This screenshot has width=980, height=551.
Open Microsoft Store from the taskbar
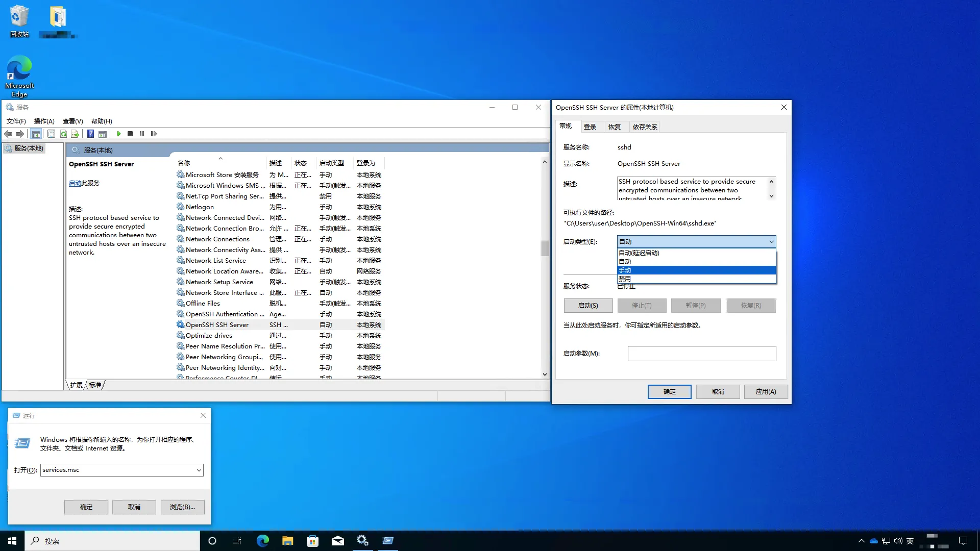[312, 541]
